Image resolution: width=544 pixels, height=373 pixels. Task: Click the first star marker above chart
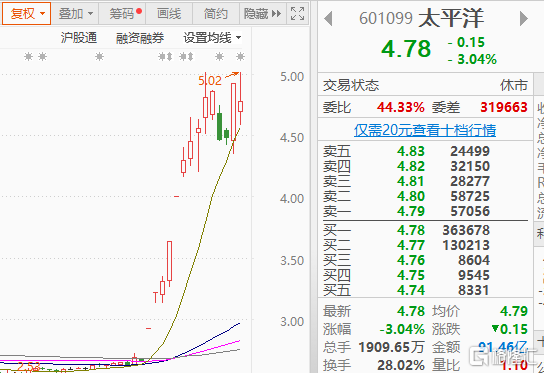tap(28, 56)
